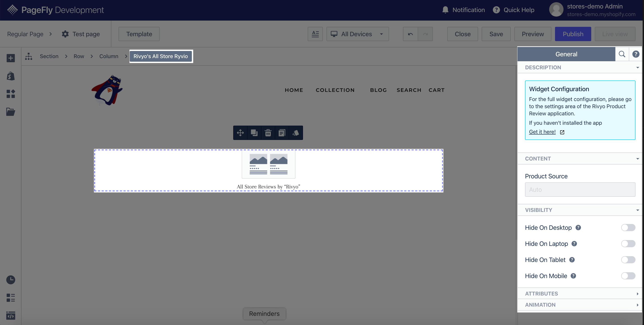Search settings with magnifier icon
644x325 pixels.
(622, 54)
